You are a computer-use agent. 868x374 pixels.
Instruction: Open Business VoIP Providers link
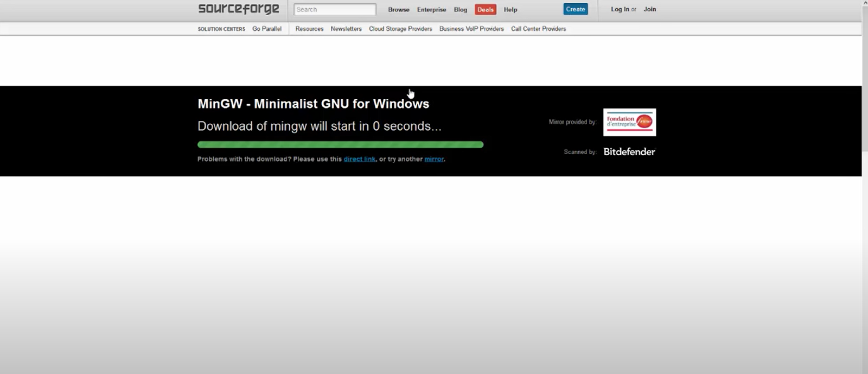click(471, 29)
